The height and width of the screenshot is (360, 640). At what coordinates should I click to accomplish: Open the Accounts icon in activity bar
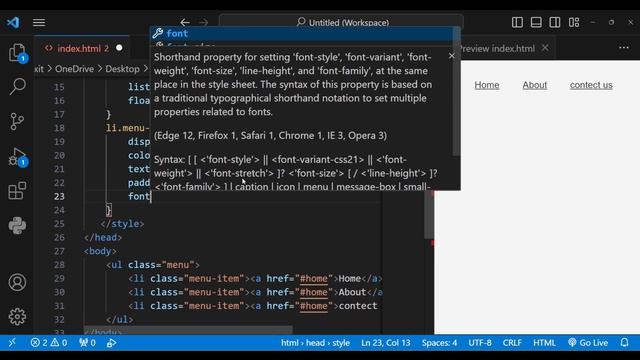(x=17, y=282)
